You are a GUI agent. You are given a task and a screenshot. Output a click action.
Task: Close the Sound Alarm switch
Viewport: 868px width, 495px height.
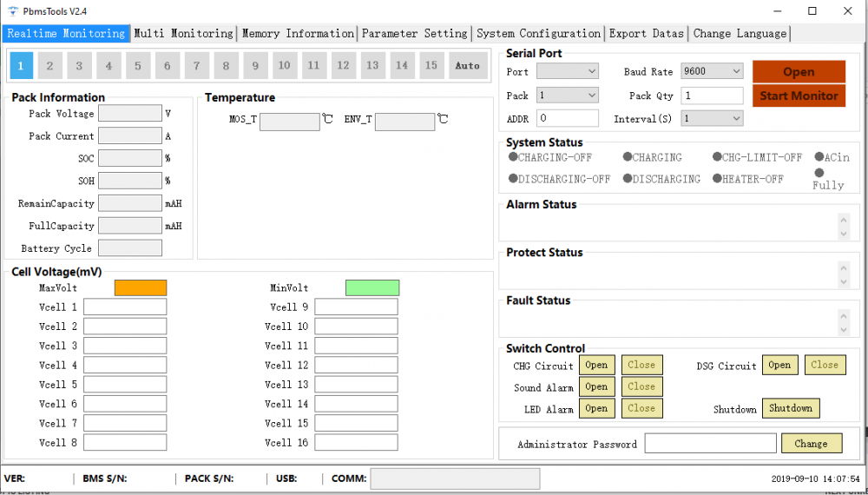641,386
